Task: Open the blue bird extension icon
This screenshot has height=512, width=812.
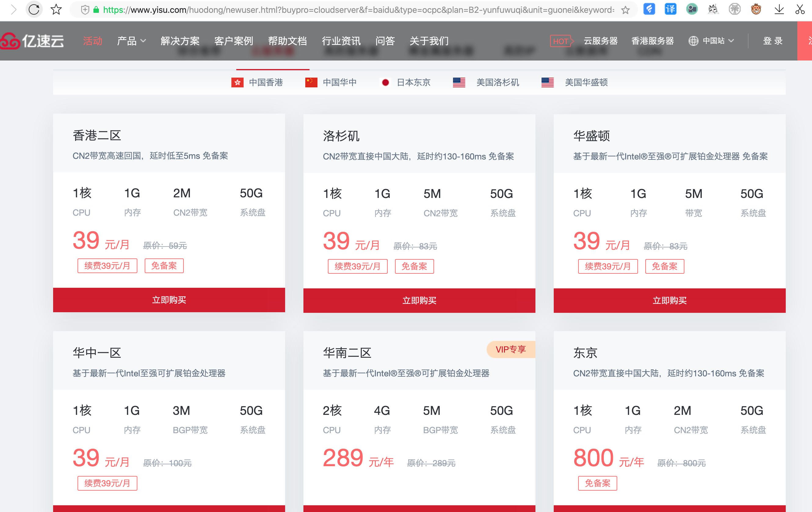Action: (649, 9)
